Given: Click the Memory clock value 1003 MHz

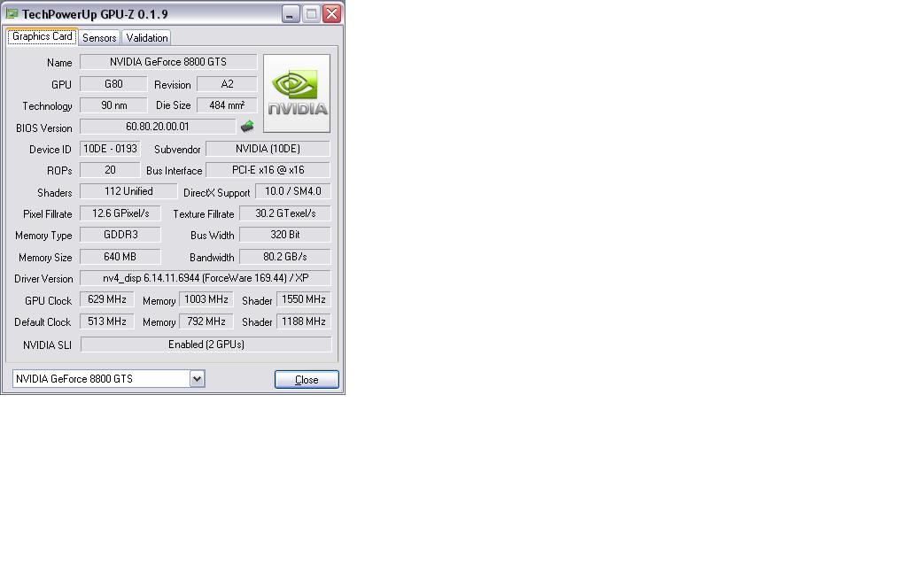Looking at the screenshot, I should click(x=206, y=299).
